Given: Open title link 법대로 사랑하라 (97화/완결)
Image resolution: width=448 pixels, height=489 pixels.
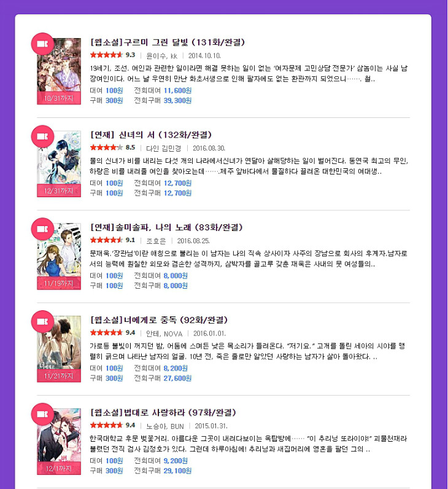Looking at the screenshot, I should (x=163, y=413).
